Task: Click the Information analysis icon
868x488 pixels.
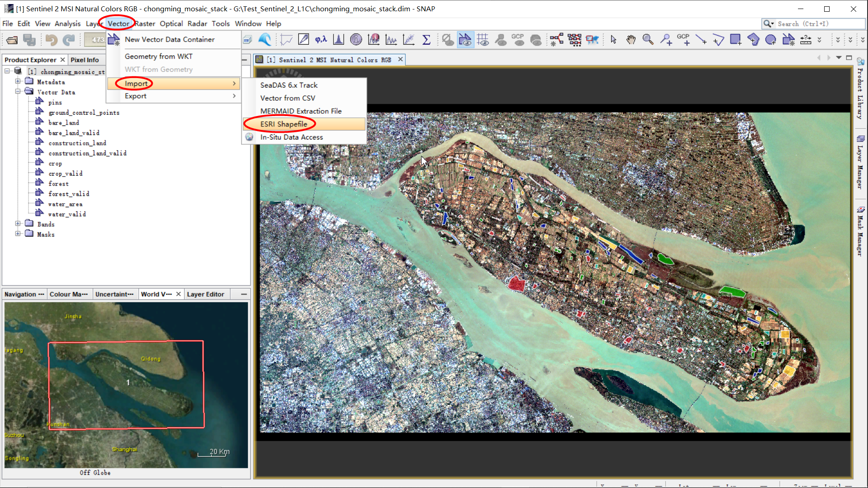Action: (x=356, y=40)
